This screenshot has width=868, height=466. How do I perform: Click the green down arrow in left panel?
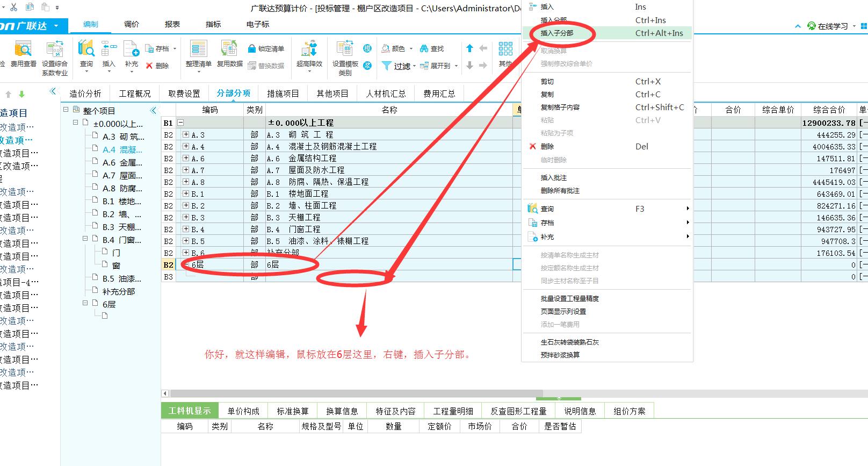(x=22, y=95)
